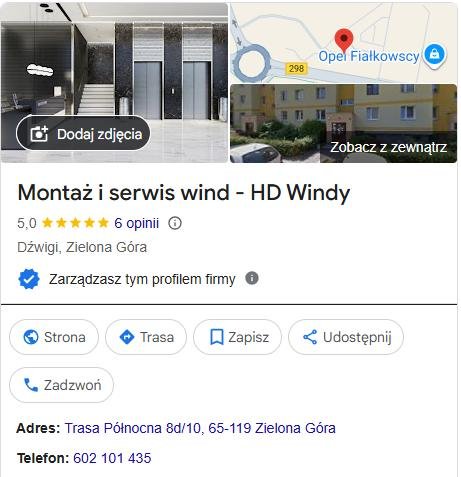Click the info icon next to 6 opinii
The image size is (461, 477).
tap(175, 223)
